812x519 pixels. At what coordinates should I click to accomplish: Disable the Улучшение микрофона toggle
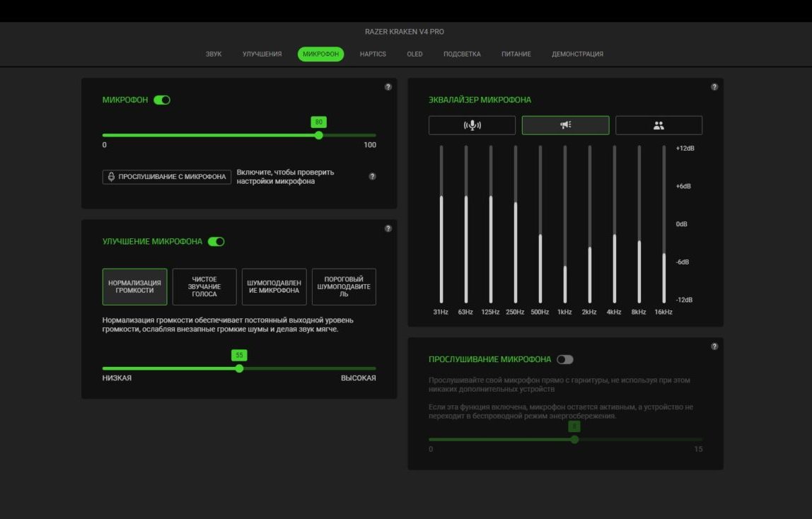point(216,242)
